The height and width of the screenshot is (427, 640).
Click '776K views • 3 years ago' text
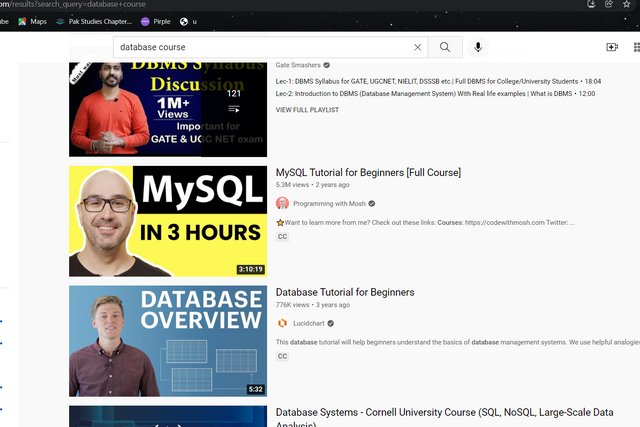tap(313, 305)
